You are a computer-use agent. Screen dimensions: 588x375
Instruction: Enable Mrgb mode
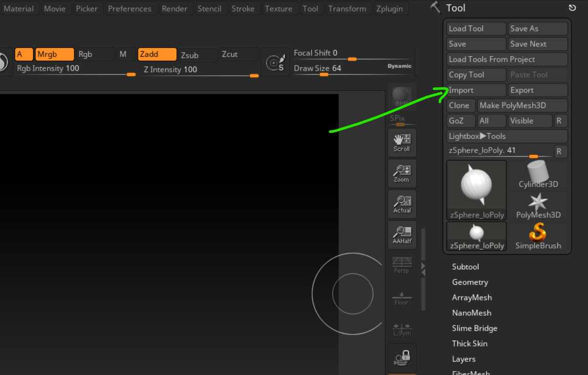(55, 54)
